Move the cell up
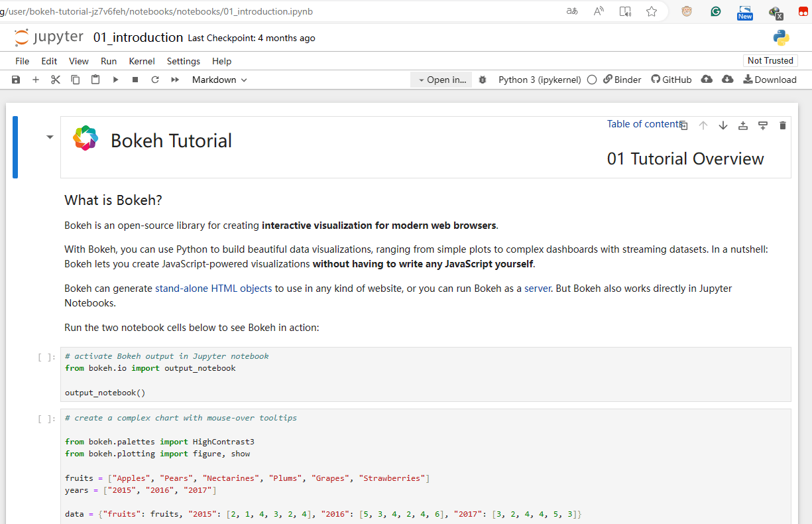The width and height of the screenshot is (812, 524). (x=703, y=125)
